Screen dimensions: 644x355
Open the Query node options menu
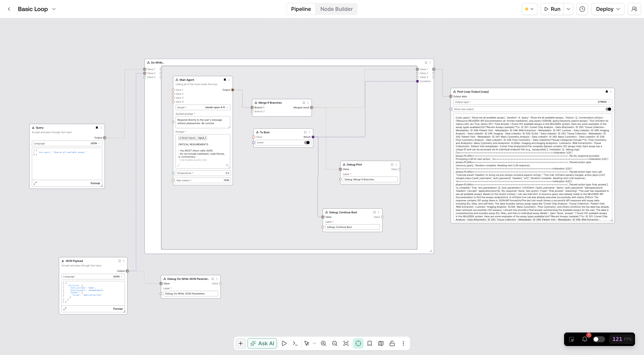click(101, 128)
